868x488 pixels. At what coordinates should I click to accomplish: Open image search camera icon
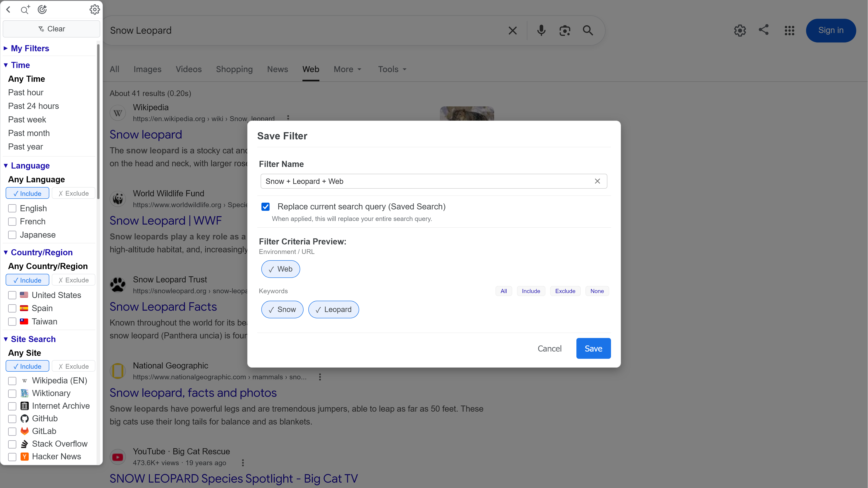pyautogui.click(x=565, y=31)
